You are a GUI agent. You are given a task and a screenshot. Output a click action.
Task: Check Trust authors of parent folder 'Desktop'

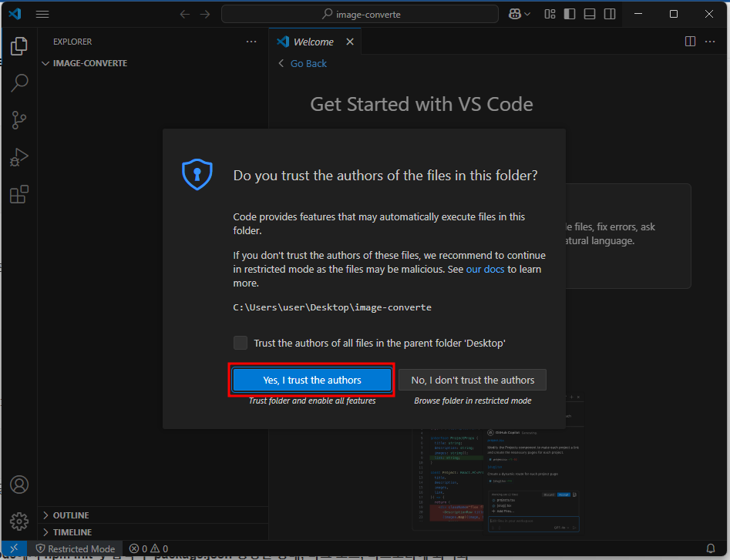(x=241, y=343)
